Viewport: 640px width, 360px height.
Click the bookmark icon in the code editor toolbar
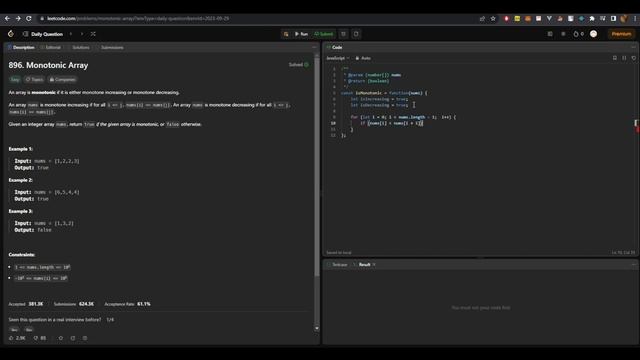point(615,58)
